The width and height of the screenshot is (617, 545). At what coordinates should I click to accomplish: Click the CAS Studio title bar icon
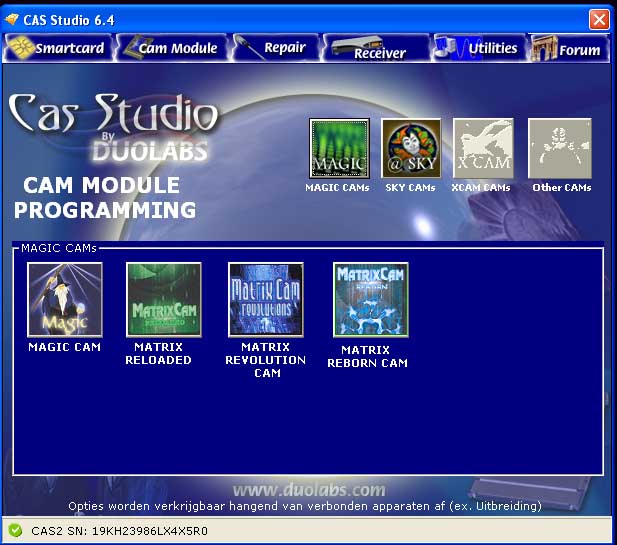[12, 19]
